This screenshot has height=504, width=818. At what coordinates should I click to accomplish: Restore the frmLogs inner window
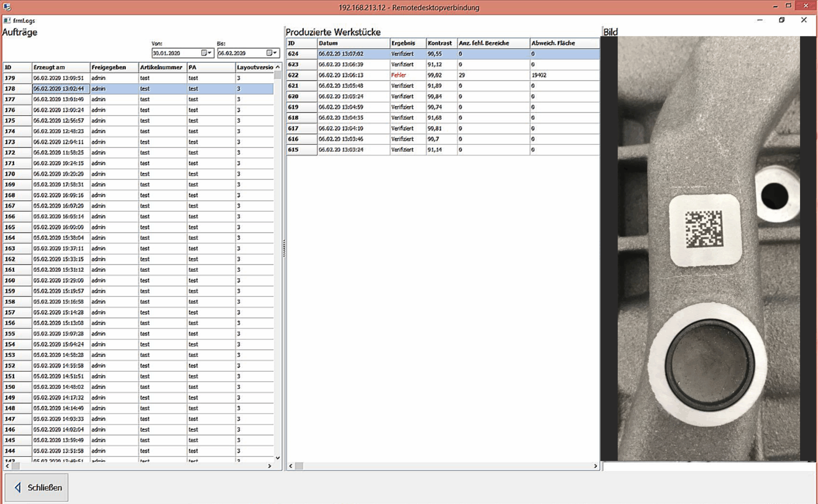tap(782, 20)
